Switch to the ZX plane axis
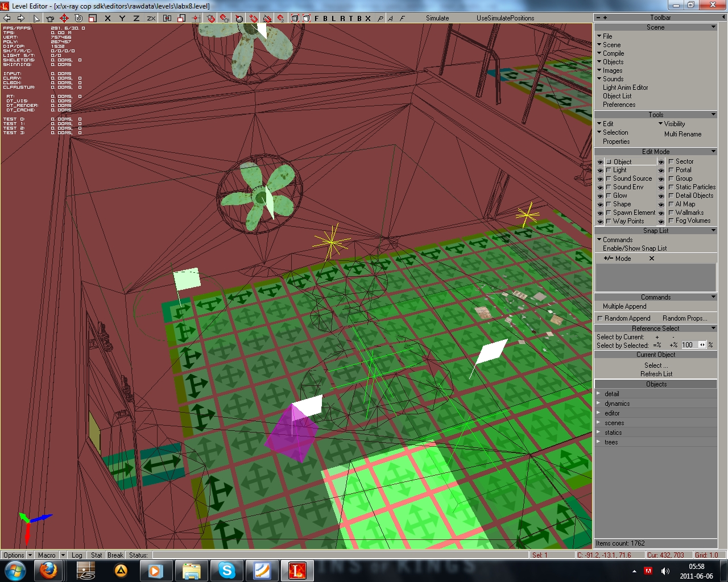Viewport: 728px width, 582px height. 151,18
